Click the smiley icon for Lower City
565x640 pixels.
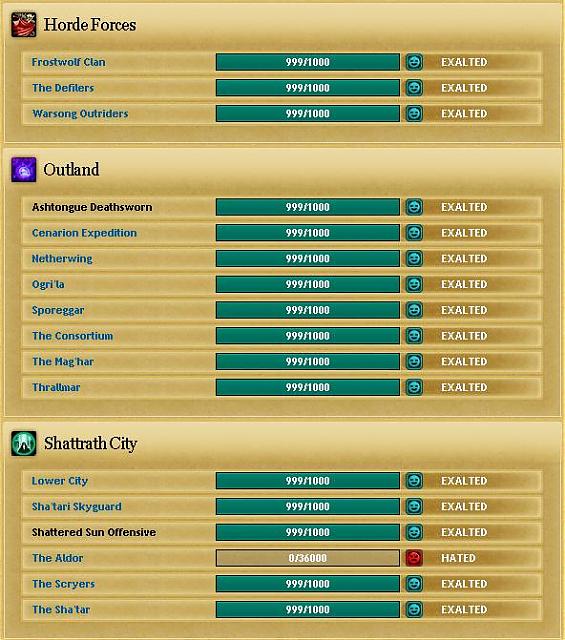coord(414,481)
